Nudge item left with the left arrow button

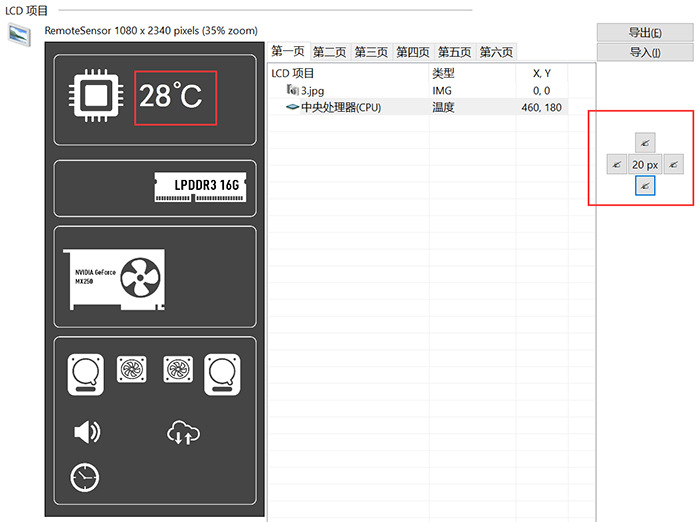click(616, 165)
